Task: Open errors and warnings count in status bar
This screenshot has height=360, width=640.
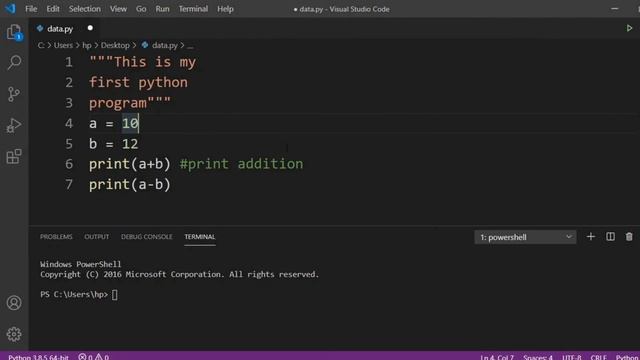Action: 93,357
